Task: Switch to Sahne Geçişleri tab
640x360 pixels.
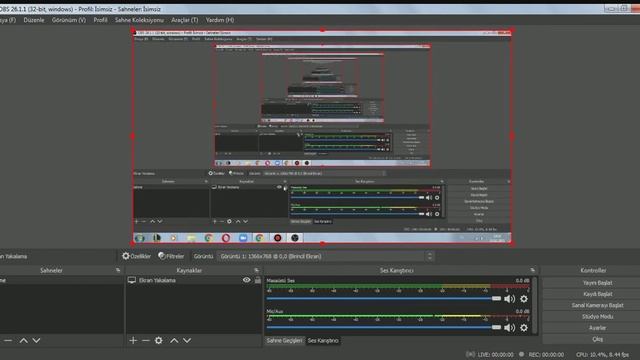Action: 284,340
